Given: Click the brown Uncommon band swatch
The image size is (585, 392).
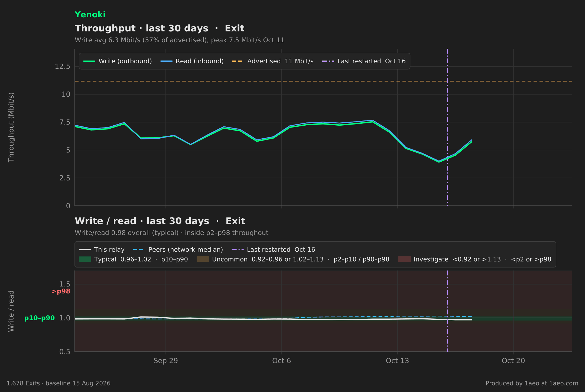Looking at the screenshot, I should [203, 259].
